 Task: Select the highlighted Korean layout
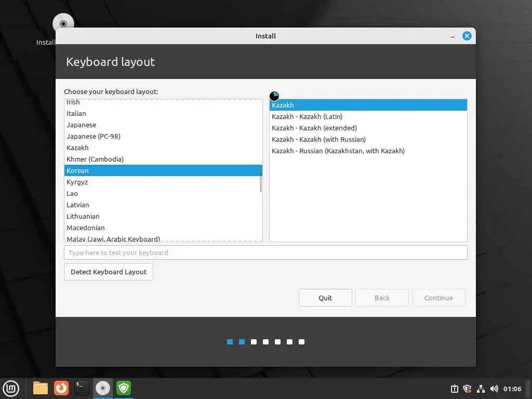click(163, 170)
